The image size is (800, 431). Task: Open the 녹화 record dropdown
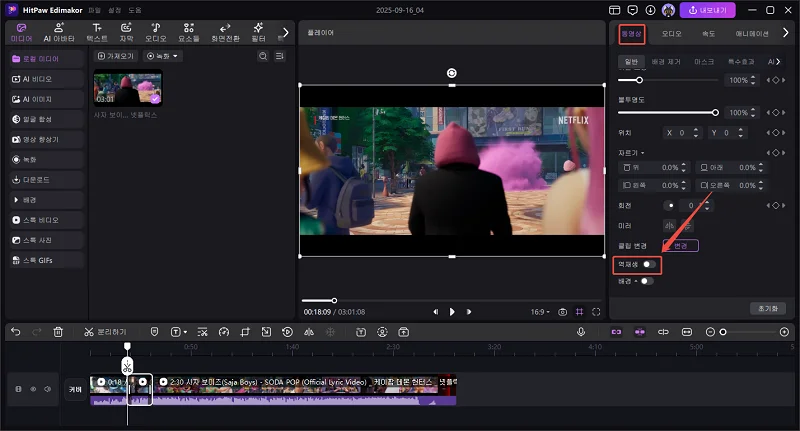tap(163, 56)
